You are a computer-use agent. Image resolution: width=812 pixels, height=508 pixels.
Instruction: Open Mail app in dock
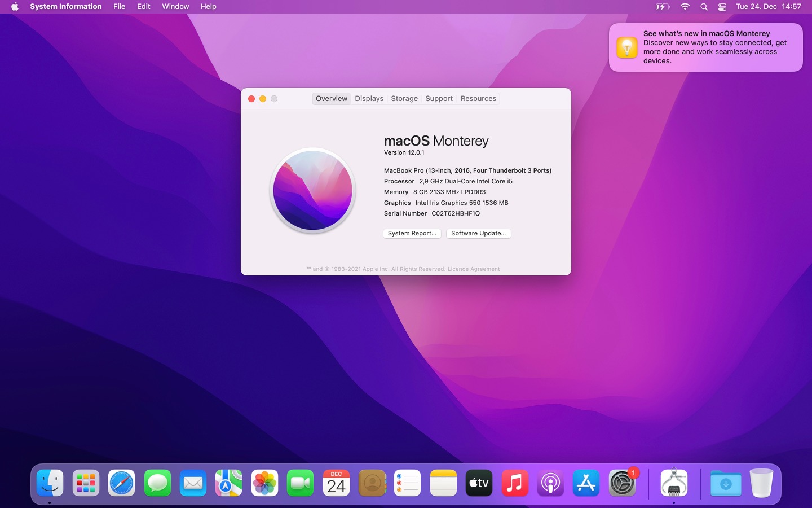pos(193,483)
